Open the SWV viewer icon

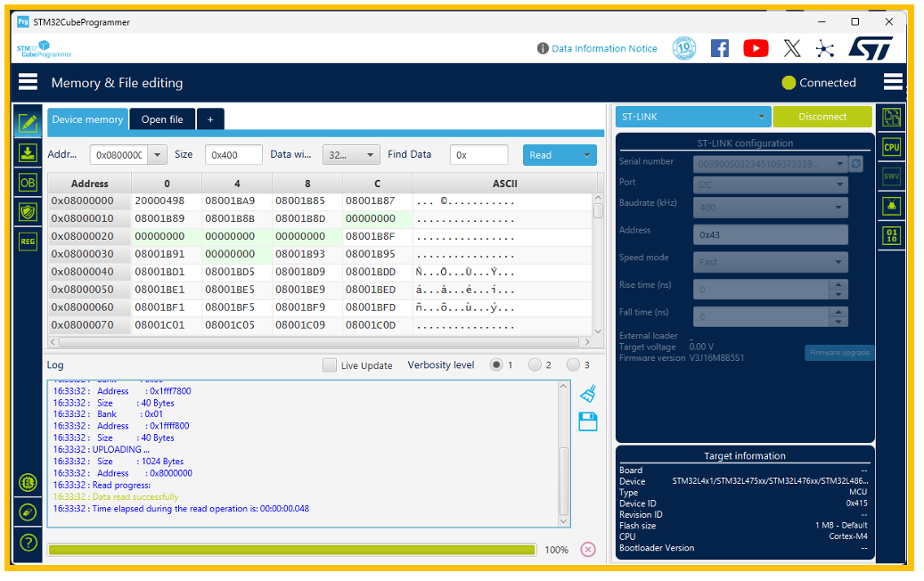pos(892,176)
